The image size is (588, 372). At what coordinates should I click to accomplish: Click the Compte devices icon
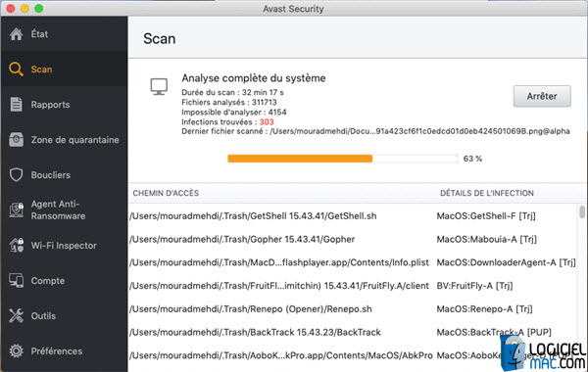(x=16, y=281)
